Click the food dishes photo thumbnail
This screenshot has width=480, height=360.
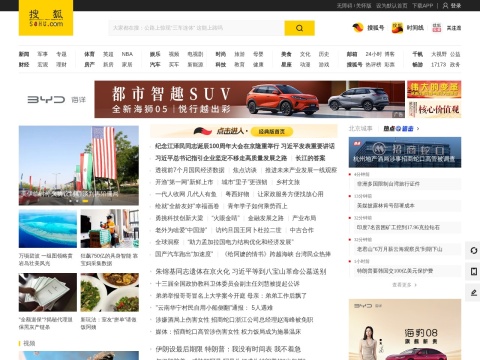(110, 292)
